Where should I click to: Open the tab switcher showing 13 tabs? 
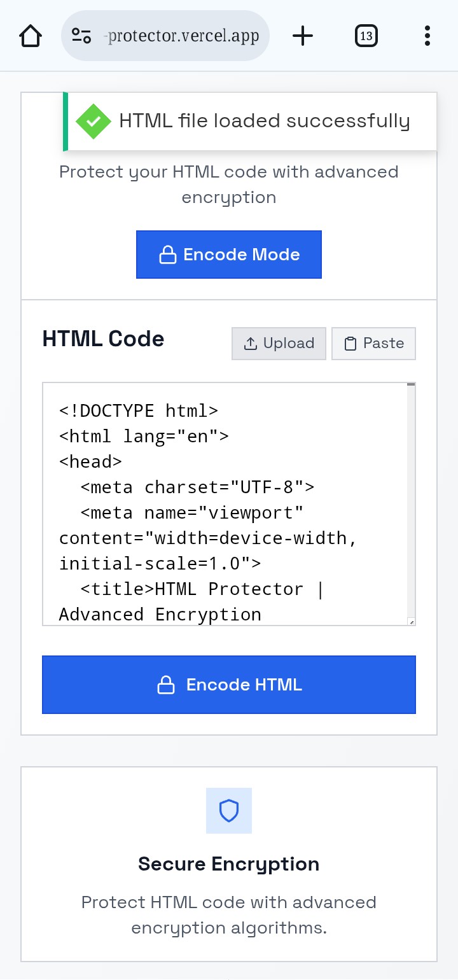pos(366,36)
